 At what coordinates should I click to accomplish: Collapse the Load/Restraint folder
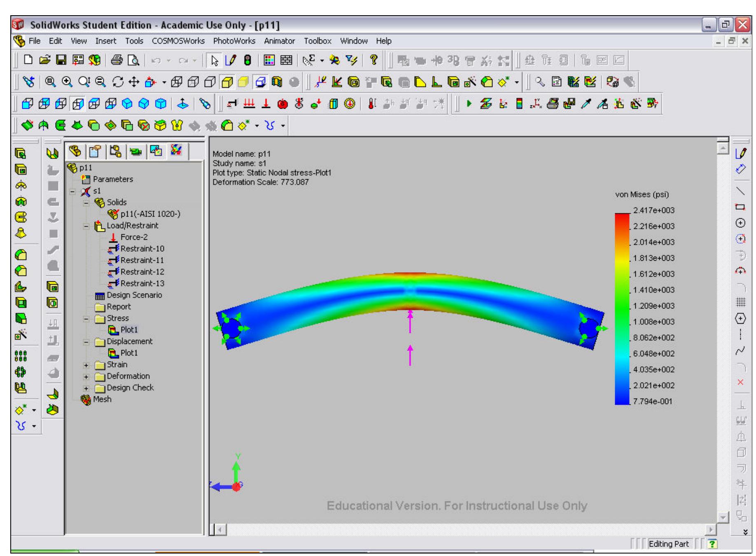86,226
